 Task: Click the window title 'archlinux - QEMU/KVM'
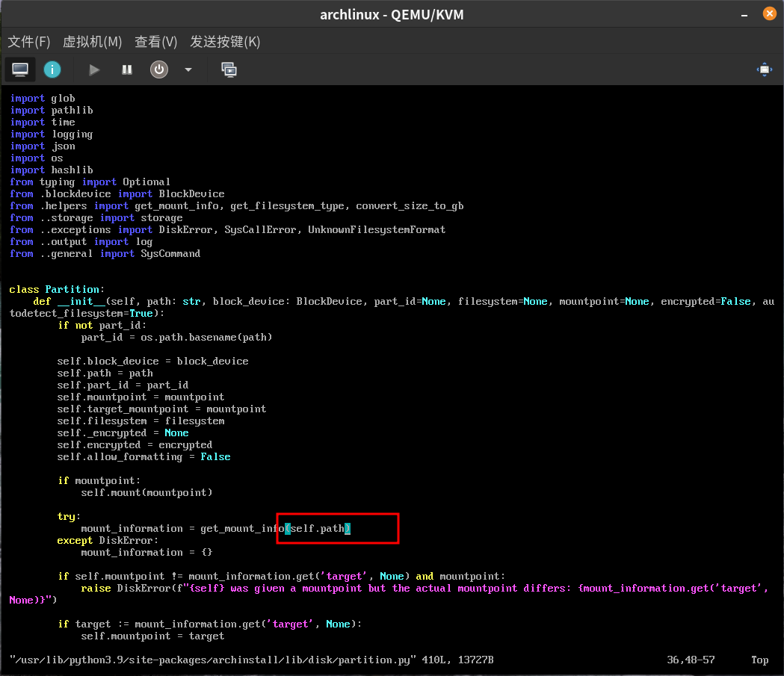pos(392,15)
